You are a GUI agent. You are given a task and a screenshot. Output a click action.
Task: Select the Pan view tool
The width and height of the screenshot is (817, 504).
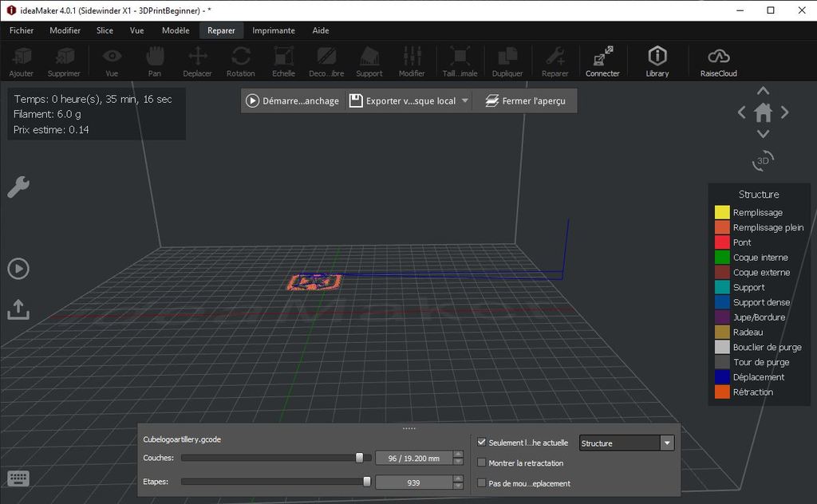[x=154, y=60]
